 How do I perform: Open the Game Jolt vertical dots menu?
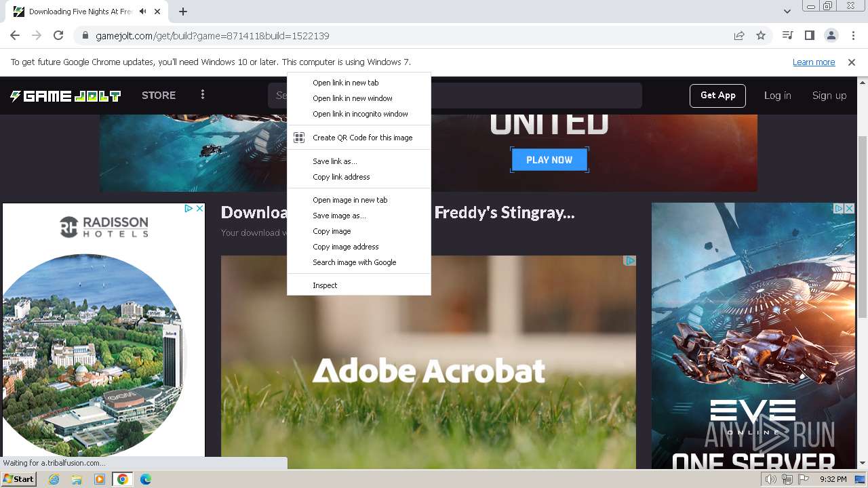coord(203,96)
